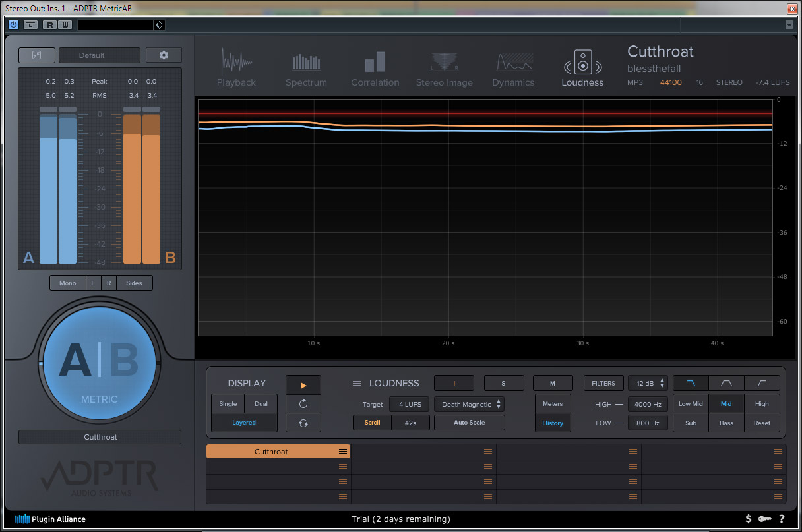Click the LOW 800 Hz frequency field
This screenshot has width=802, height=532.
[648, 423]
